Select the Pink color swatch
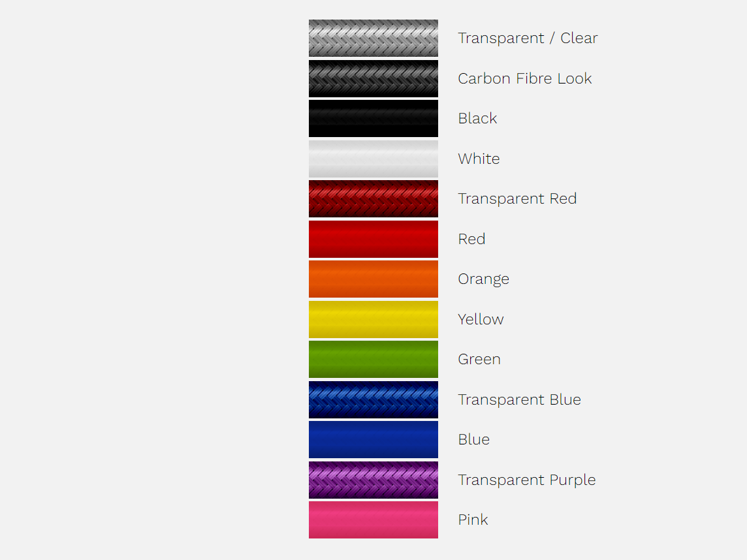Viewport: 747px width, 560px height. click(x=373, y=520)
